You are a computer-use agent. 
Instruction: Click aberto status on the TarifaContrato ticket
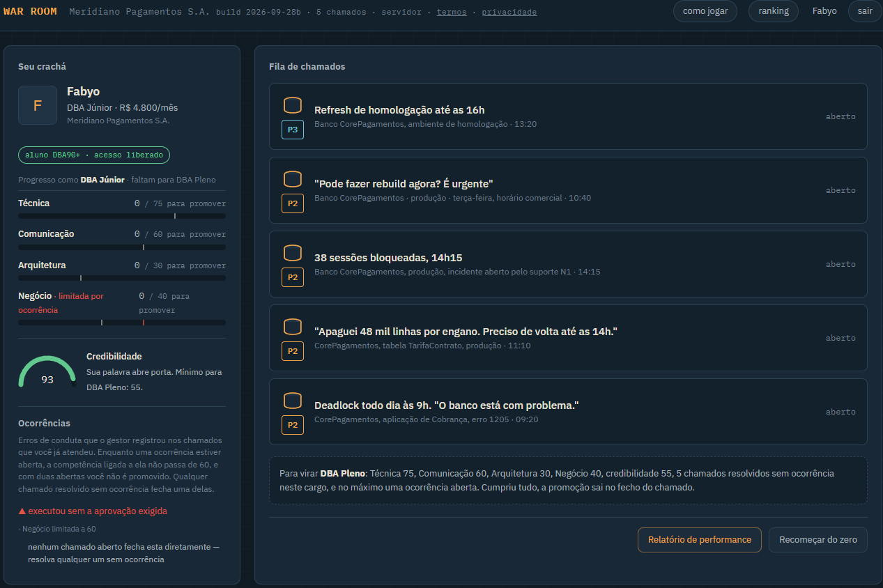[x=840, y=338]
